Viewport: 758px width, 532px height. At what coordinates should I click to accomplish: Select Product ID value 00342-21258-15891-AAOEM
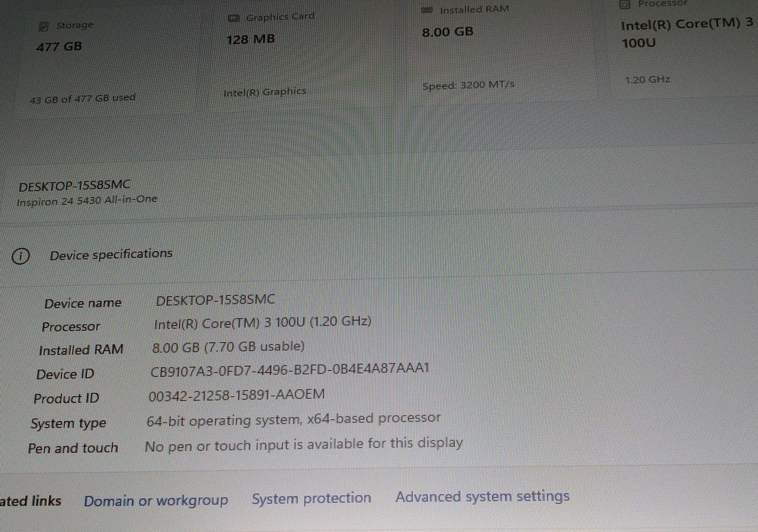[237, 395]
